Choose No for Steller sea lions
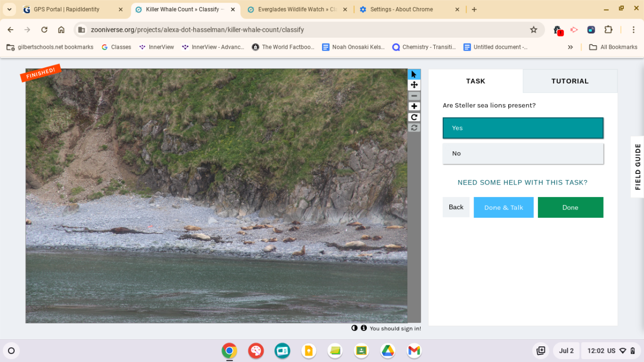This screenshot has width=644, height=362. (523, 153)
